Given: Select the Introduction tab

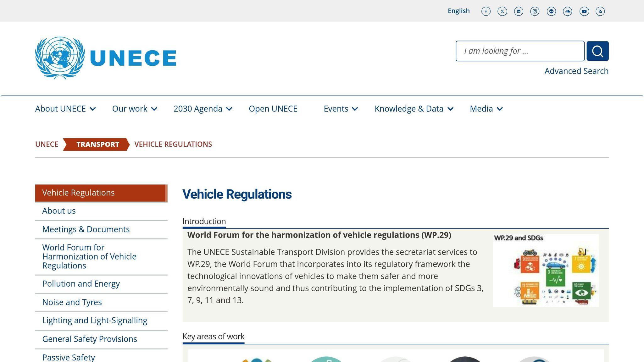Looking at the screenshot, I should [x=204, y=222].
